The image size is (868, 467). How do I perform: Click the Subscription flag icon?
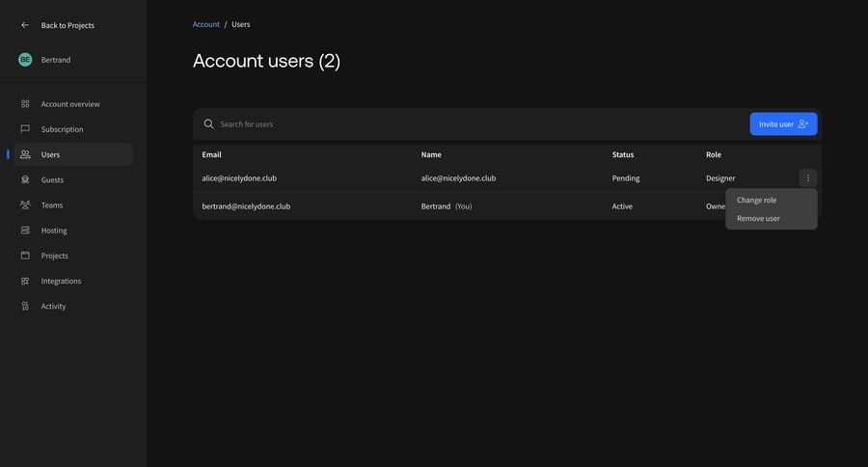25,128
